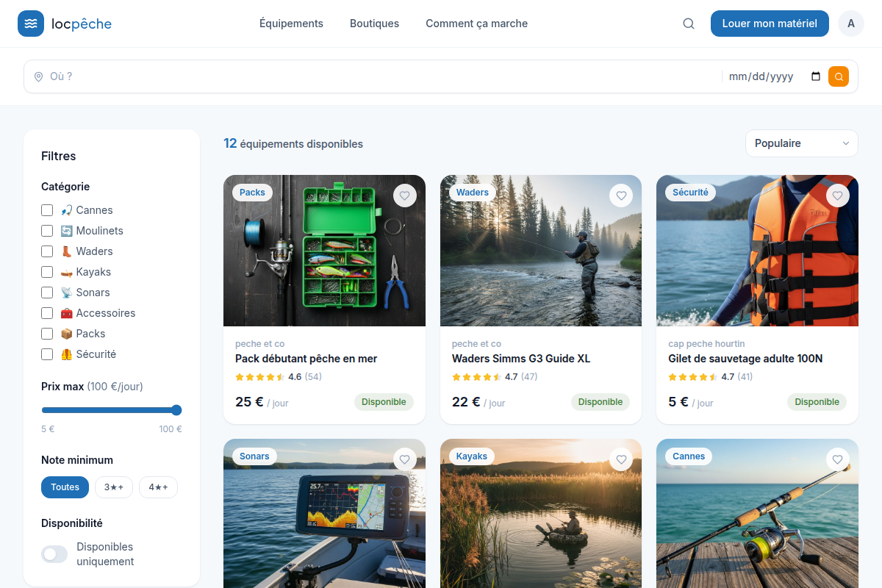
Task: Toggle Disponibles uniquement switch
Action: 54,554
